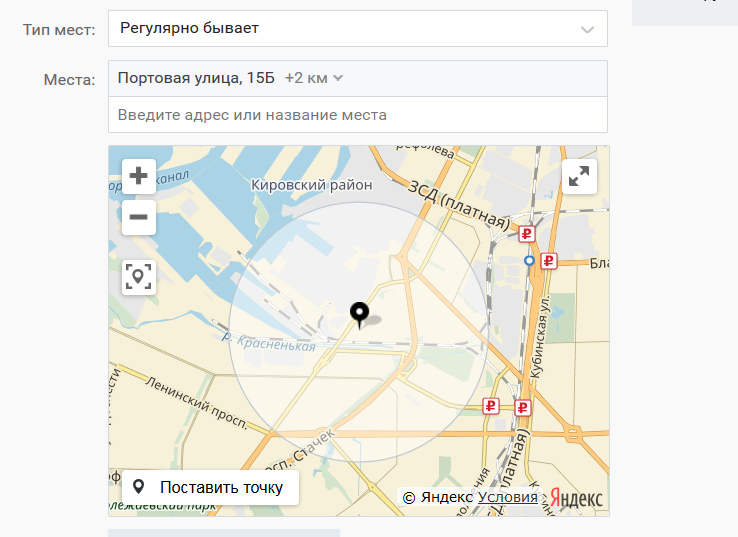
Task: Click the ЗСД (платная) road label
Action: (458, 203)
